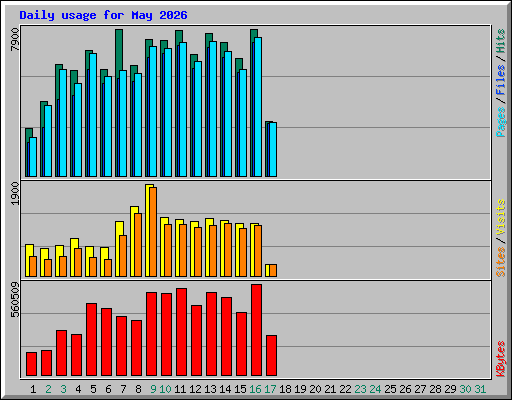Click day 15 on the x-axis
The height and width of the screenshot is (400, 512).
pyautogui.click(x=240, y=389)
